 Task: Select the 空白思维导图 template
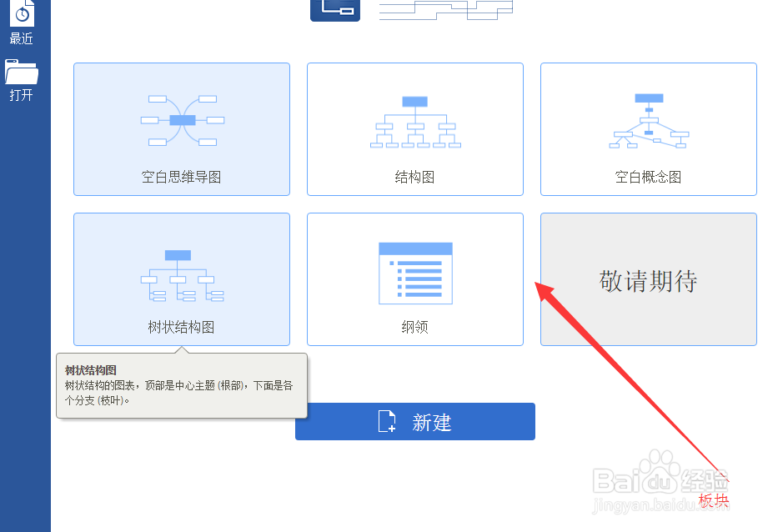[x=181, y=129]
